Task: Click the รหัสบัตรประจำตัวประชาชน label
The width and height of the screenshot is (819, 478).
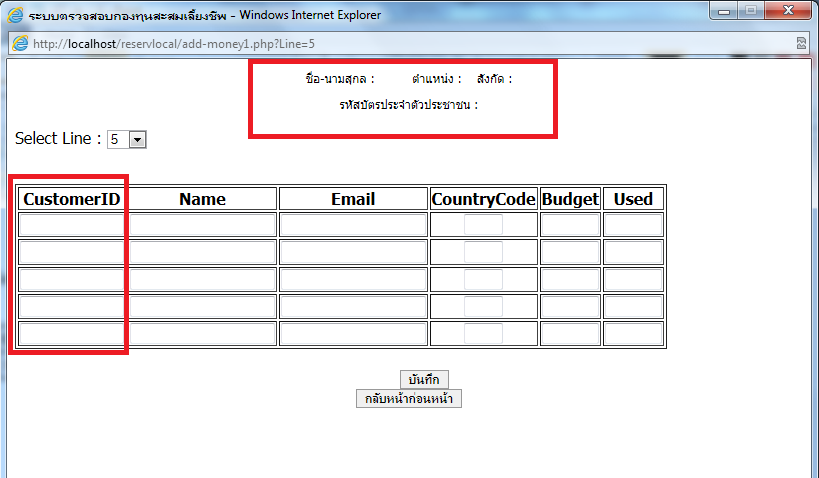Action: [408, 105]
